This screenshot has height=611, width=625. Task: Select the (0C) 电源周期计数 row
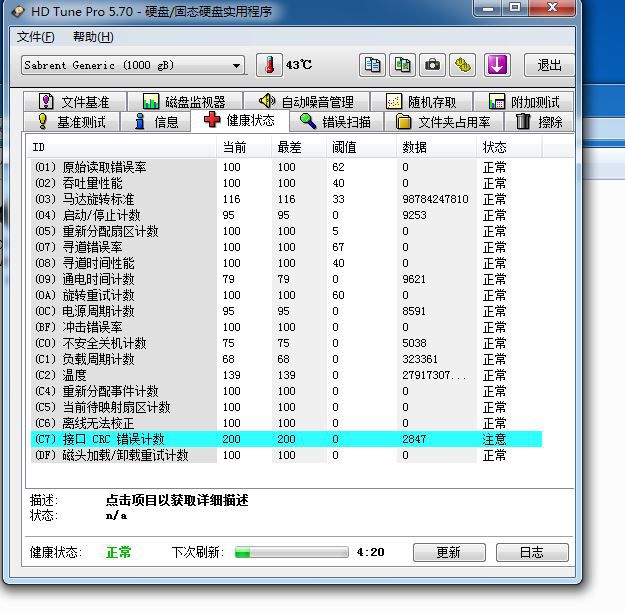(x=286, y=311)
